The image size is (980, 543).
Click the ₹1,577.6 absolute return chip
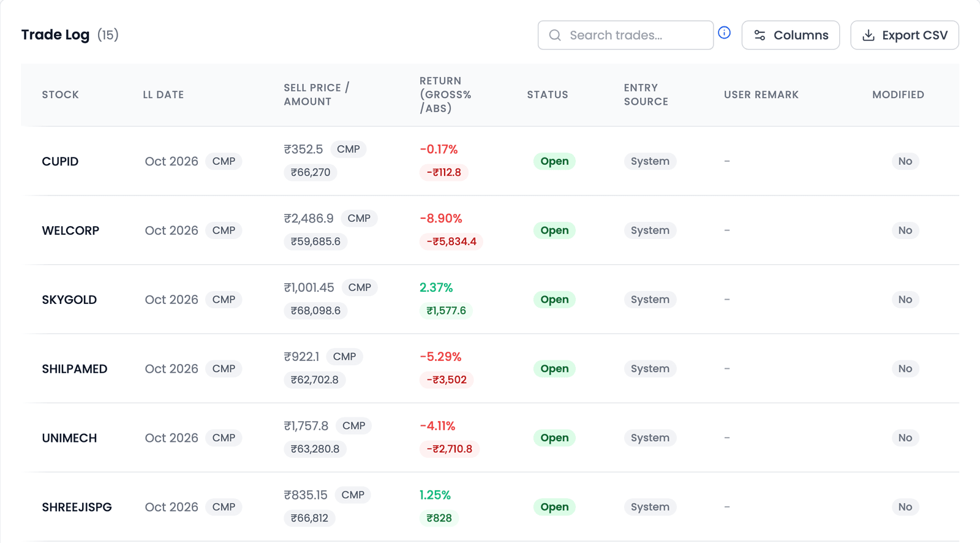point(446,311)
